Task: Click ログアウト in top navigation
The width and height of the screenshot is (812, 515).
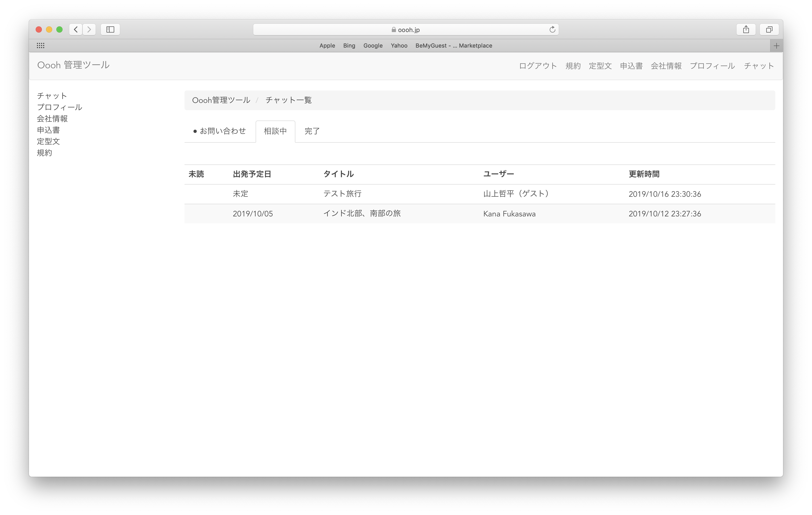Action: tap(538, 66)
